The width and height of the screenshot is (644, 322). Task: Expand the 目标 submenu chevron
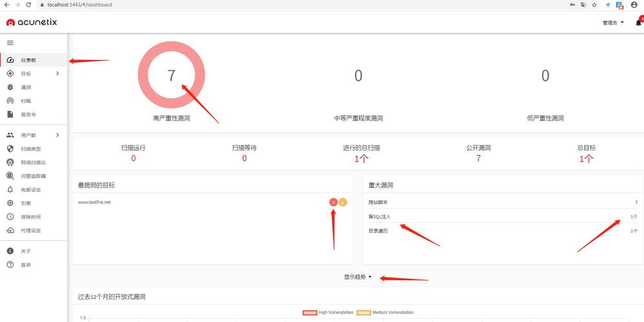click(x=57, y=74)
